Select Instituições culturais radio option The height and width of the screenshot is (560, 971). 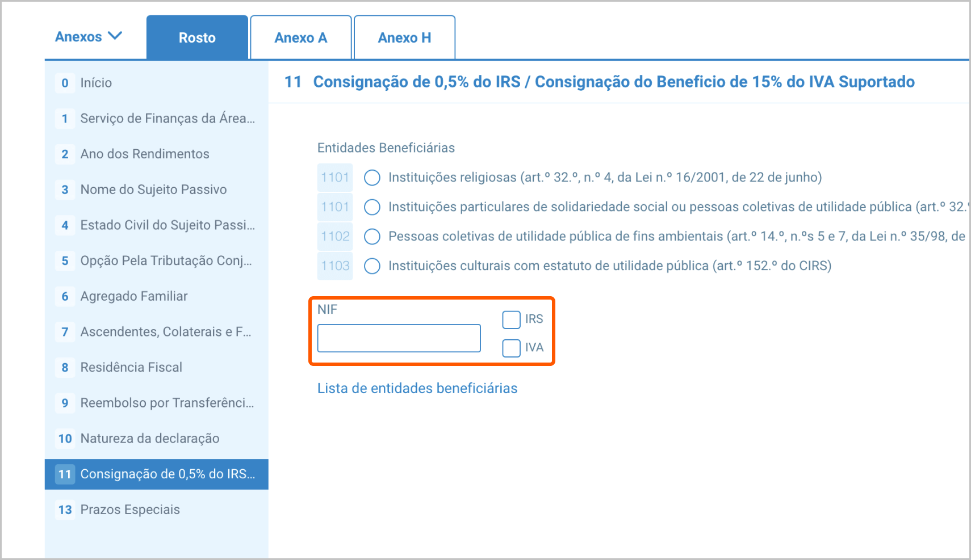372,266
